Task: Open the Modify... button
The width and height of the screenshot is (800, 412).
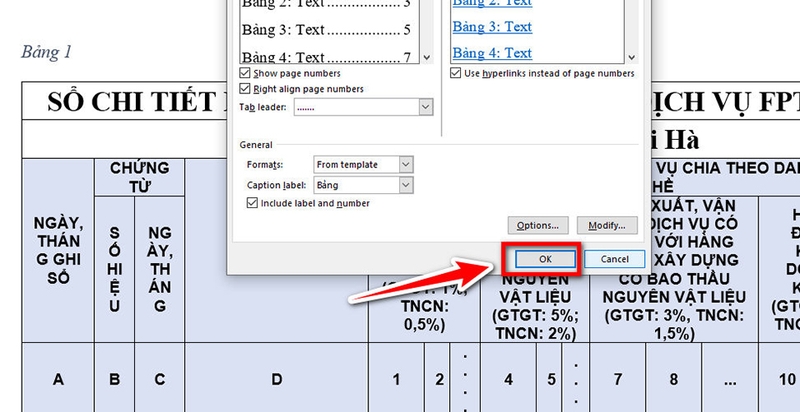Action: point(607,225)
